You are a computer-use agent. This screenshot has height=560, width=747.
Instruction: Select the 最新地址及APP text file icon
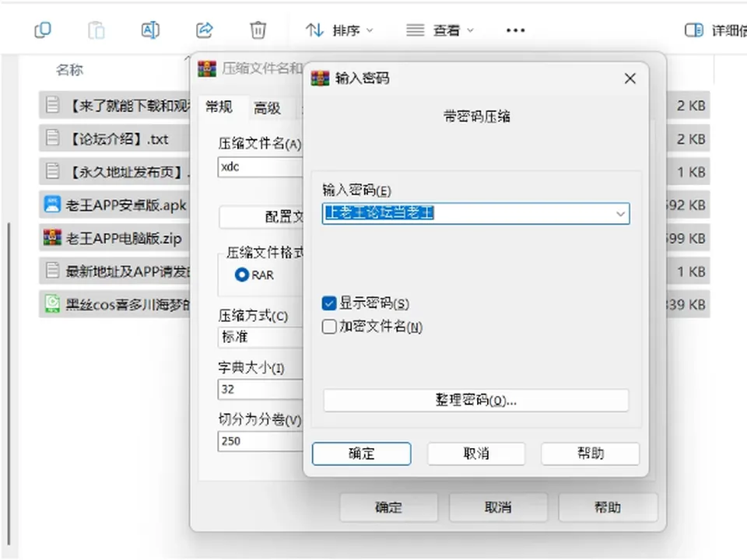click(52, 271)
